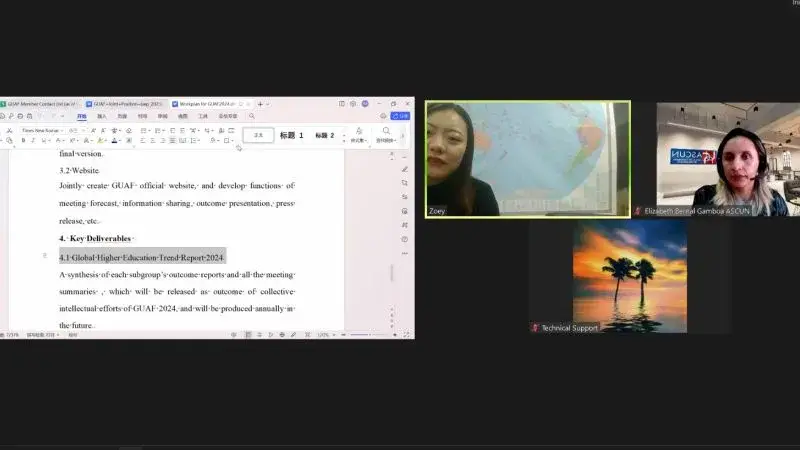Open the numbered list dropdown
This screenshot has height=450, width=800.
(159, 131)
